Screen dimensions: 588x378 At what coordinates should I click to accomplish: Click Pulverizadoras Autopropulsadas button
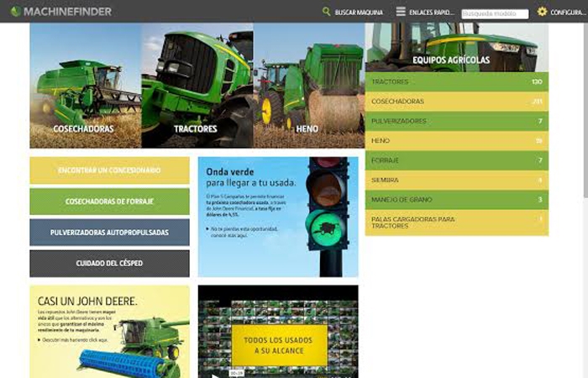click(x=109, y=233)
